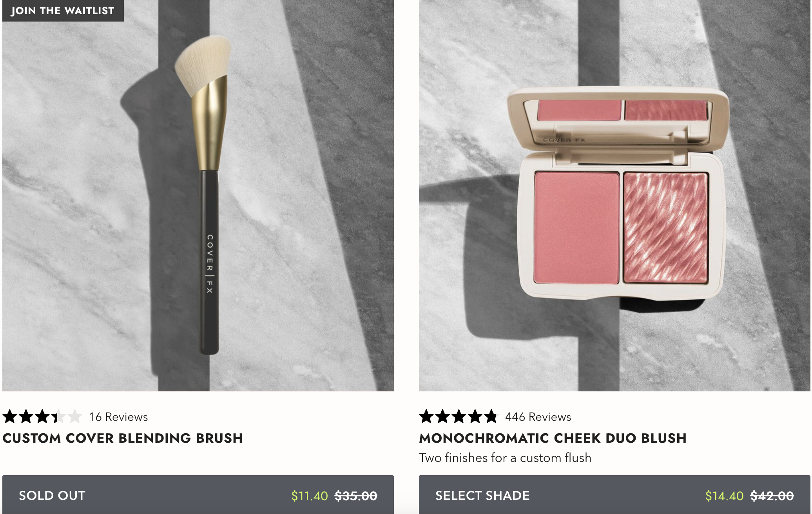Open the Custom Cover Blending Brush image
Viewport: 812px width, 514px height.
(198, 195)
